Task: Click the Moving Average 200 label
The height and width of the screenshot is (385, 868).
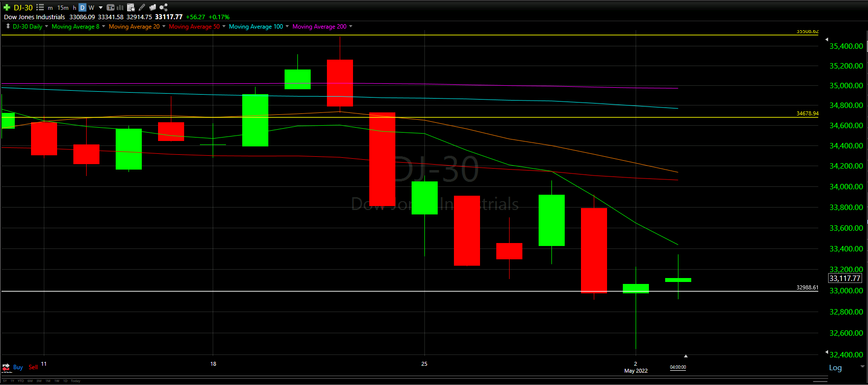Action: click(320, 27)
